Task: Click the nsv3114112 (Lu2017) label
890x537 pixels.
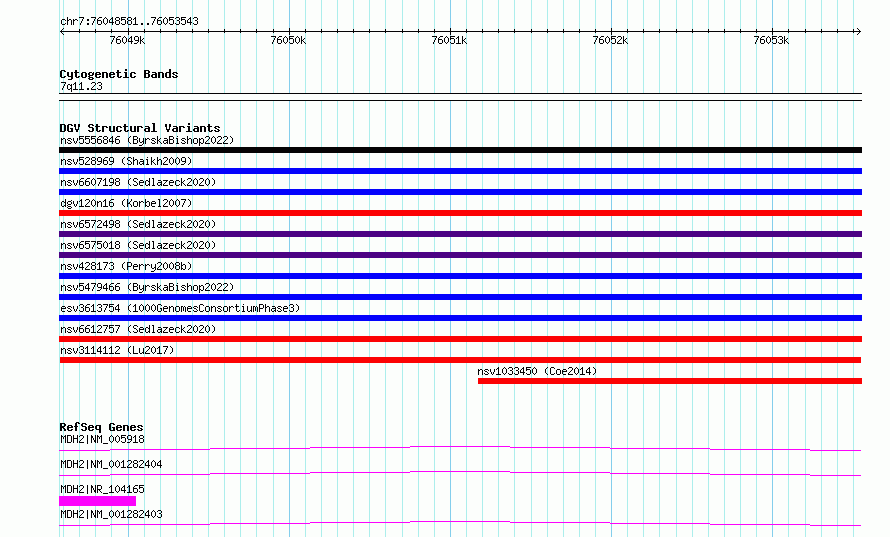Action: point(117,350)
